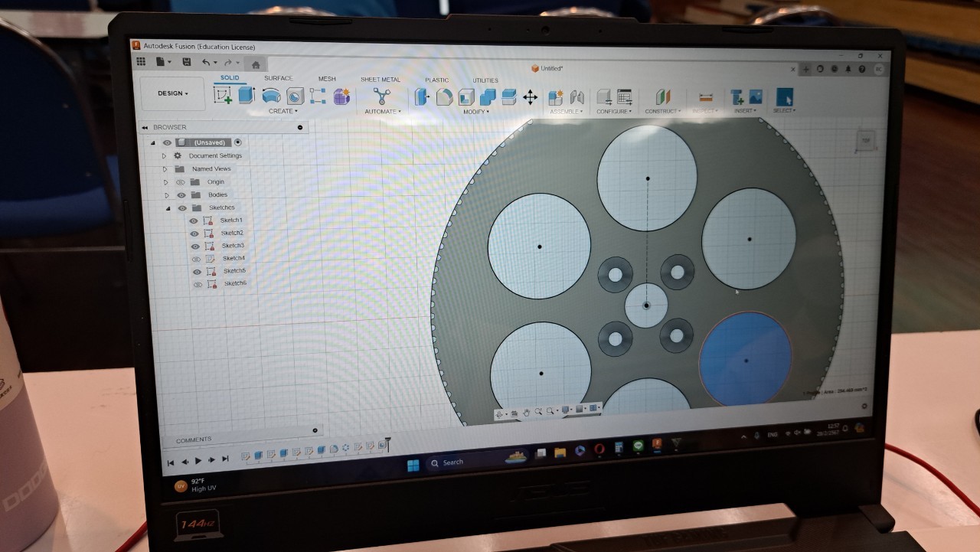Open the CONSTRUCT dropdown menu
Screen dimensions: 980x552
click(663, 112)
